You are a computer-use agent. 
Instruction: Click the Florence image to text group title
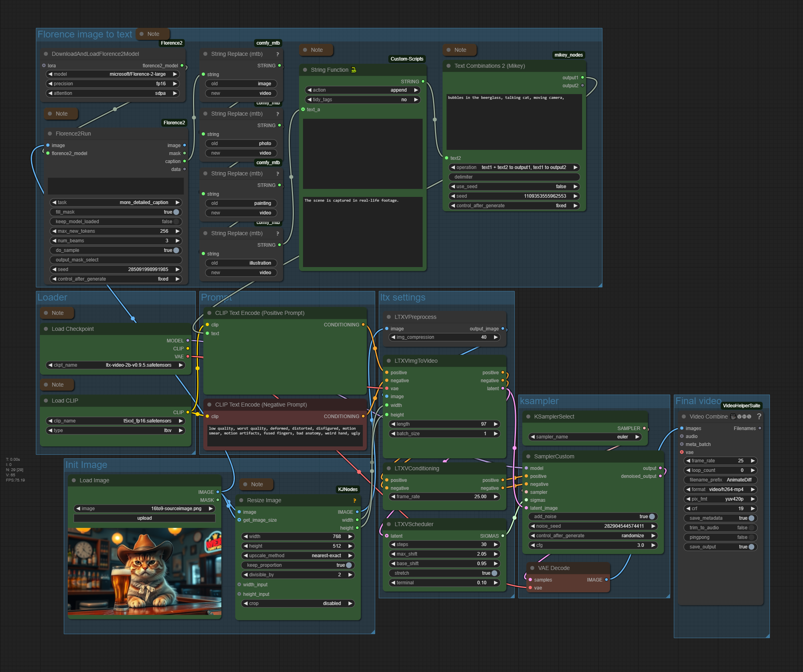point(85,35)
